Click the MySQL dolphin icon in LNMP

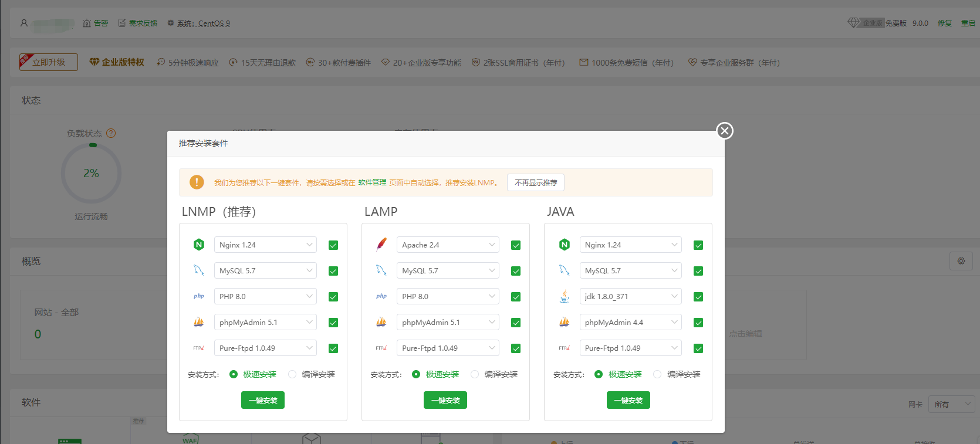tap(199, 270)
